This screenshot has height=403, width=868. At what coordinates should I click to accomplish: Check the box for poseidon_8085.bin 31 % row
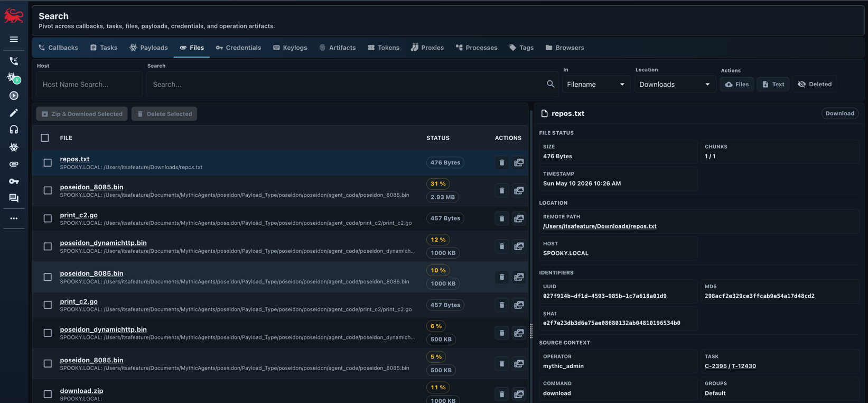48,190
